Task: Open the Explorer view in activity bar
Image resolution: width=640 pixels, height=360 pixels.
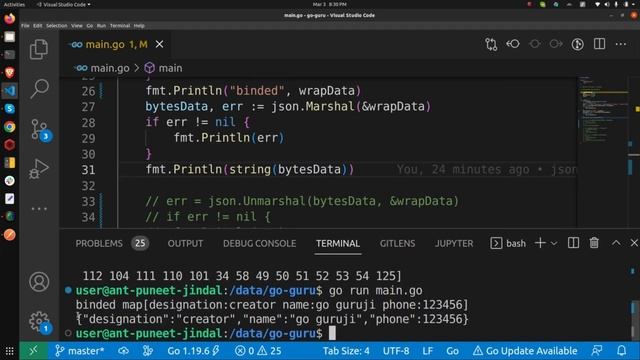Action: click(39, 49)
